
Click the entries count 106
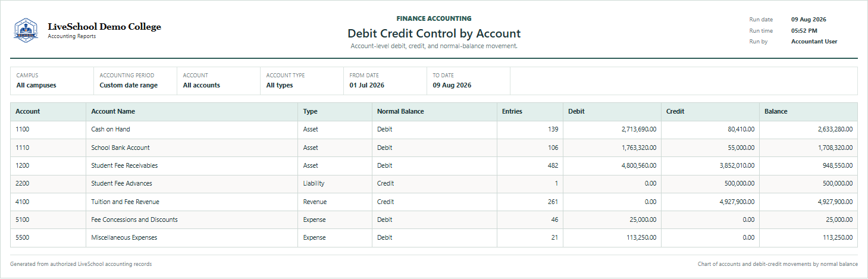(x=553, y=148)
